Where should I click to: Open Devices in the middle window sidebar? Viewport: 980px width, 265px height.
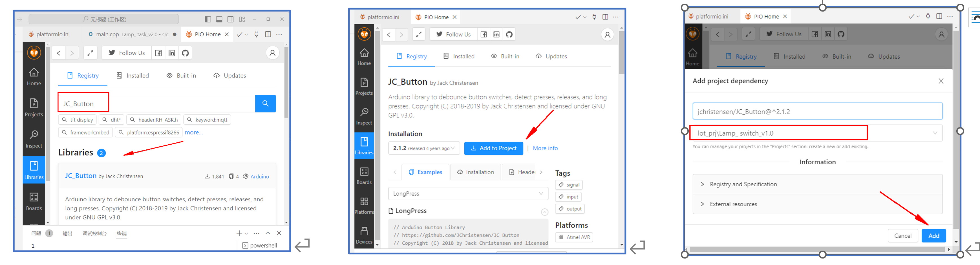[x=364, y=235]
